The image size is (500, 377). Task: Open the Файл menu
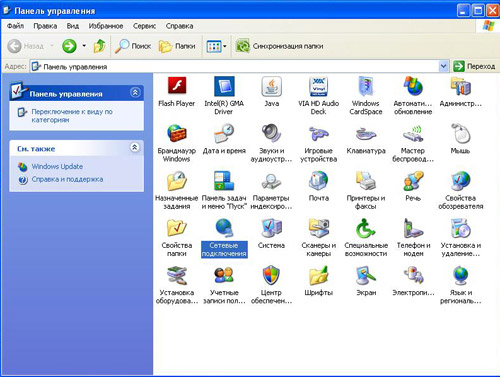point(15,26)
